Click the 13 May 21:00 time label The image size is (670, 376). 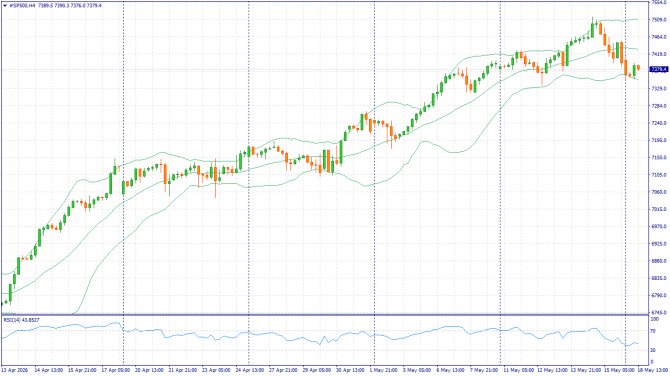pyautogui.click(x=585, y=370)
